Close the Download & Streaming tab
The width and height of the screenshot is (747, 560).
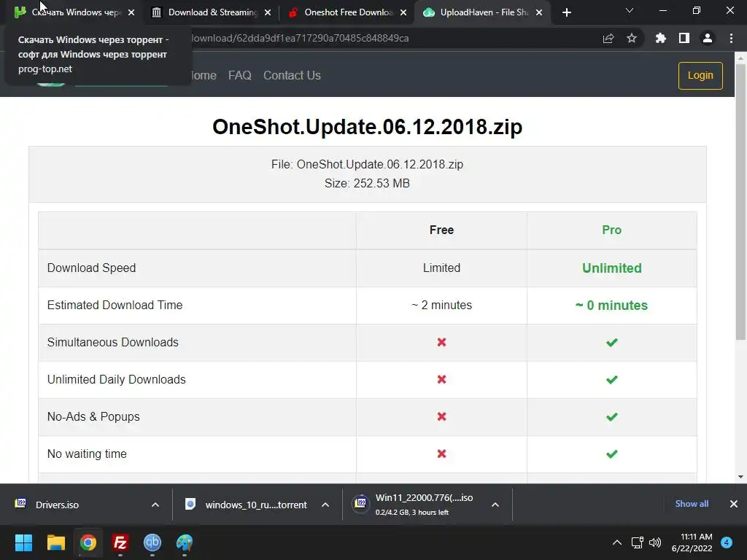click(268, 12)
